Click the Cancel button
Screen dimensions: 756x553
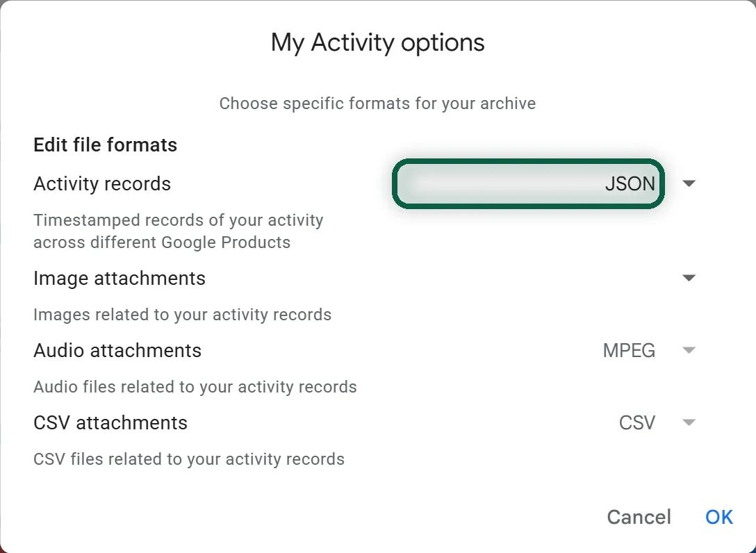point(639,517)
